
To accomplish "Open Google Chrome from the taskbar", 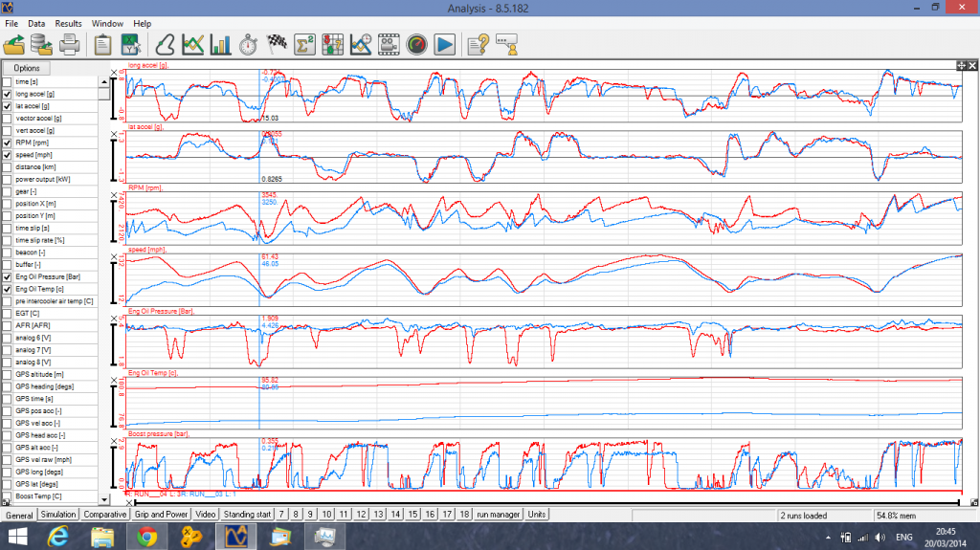I will click(x=146, y=537).
